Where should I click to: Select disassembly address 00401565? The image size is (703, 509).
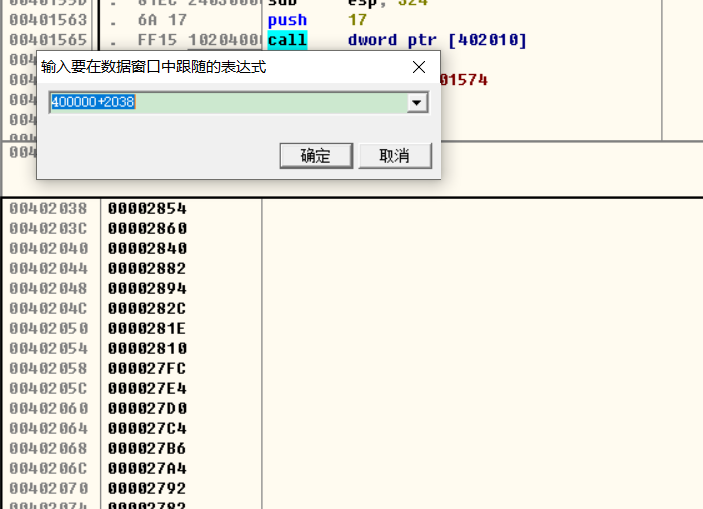click(x=48, y=40)
